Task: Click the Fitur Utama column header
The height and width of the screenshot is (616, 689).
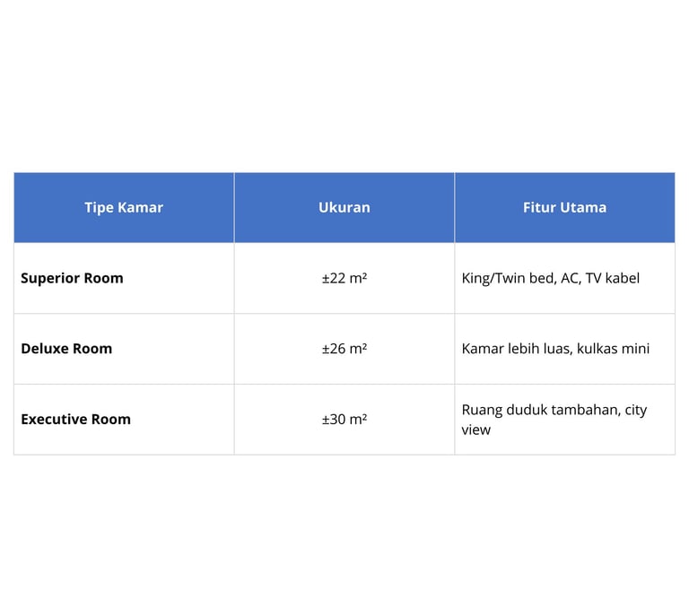Action: click(564, 207)
